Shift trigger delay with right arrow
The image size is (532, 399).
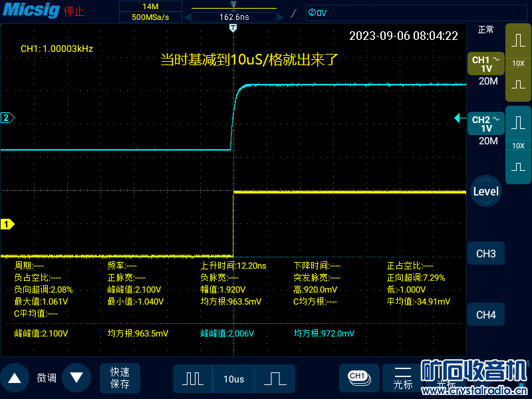click(x=280, y=17)
